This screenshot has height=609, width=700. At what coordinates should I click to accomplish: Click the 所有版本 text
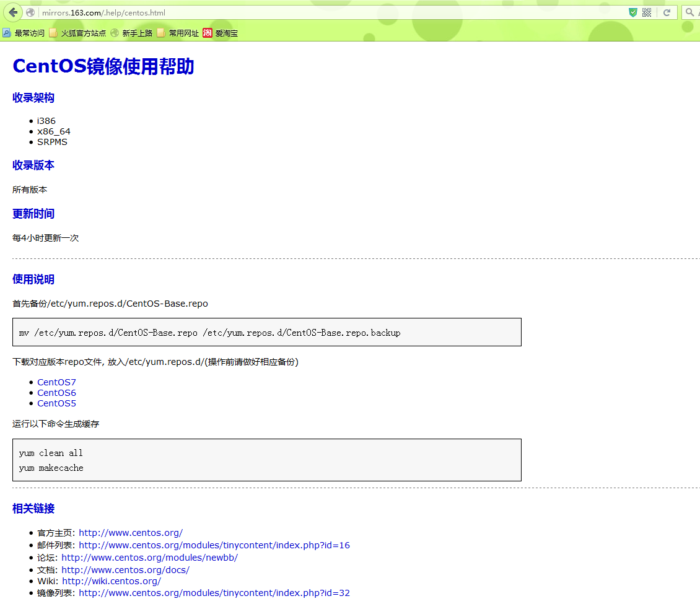pyautogui.click(x=30, y=190)
